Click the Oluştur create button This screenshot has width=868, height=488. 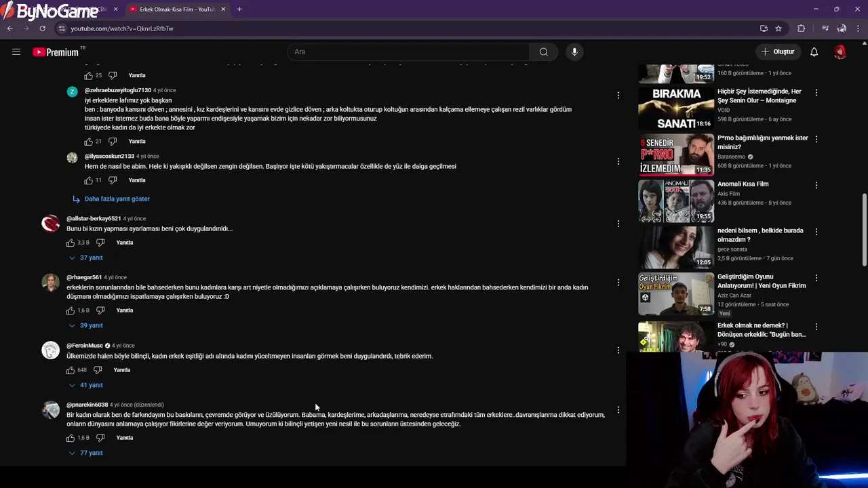click(x=777, y=52)
